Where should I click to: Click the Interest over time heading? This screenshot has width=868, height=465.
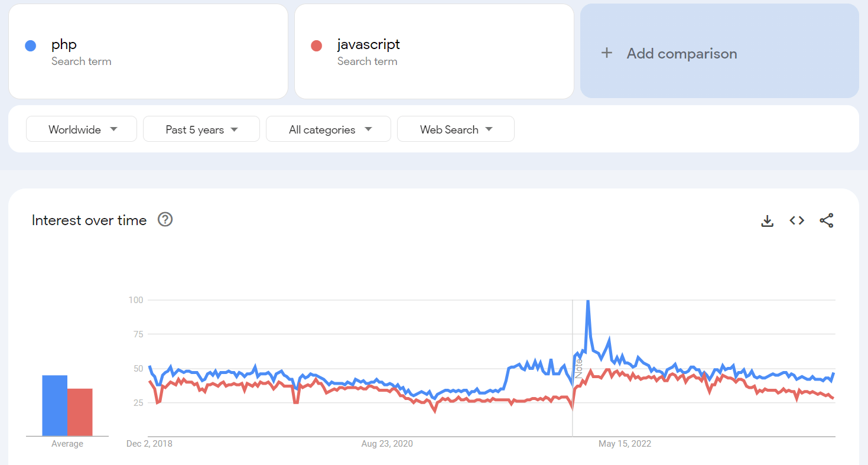click(x=89, y=220)
